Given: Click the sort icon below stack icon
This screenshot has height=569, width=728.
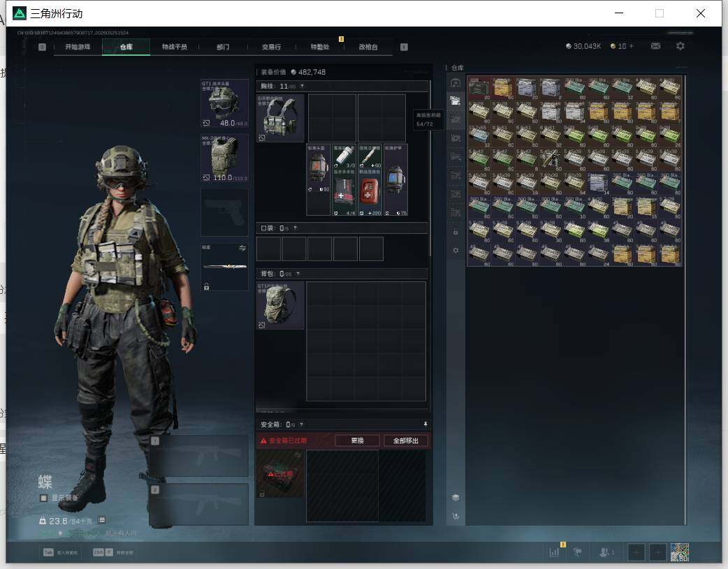Looking at the screenshot, I should (x=456, y=516).
